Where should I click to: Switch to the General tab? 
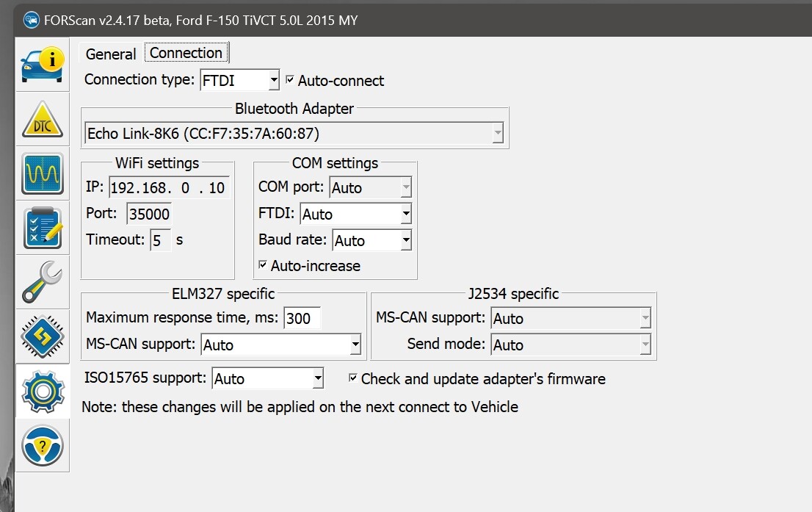111,54
